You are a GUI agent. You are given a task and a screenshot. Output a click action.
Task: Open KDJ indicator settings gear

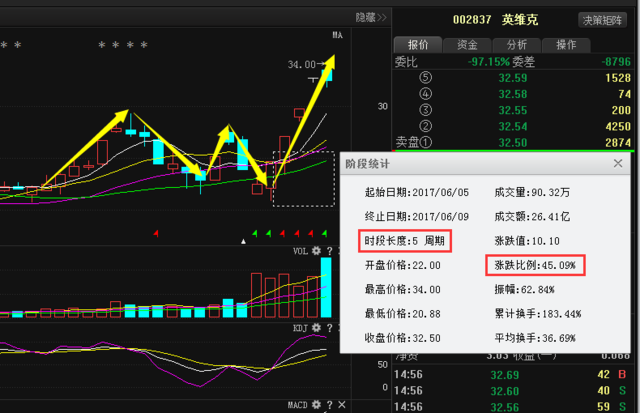point(316,328)
